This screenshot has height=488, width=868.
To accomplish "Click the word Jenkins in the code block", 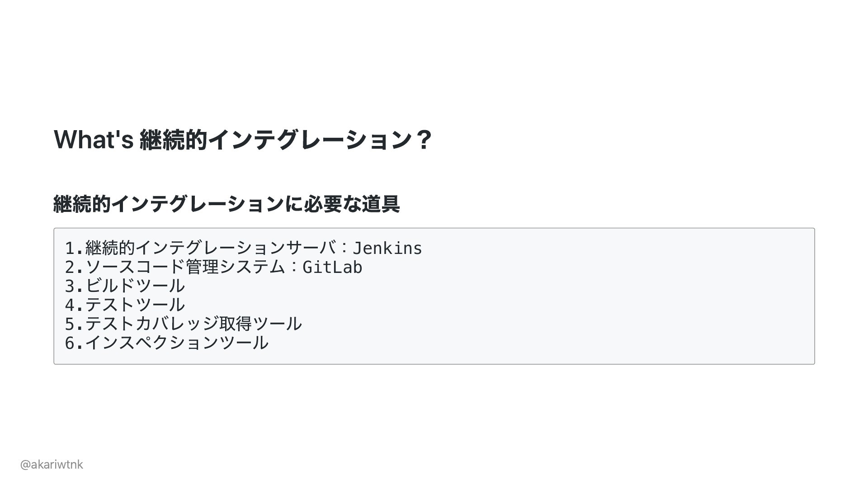I will [387, 248].
